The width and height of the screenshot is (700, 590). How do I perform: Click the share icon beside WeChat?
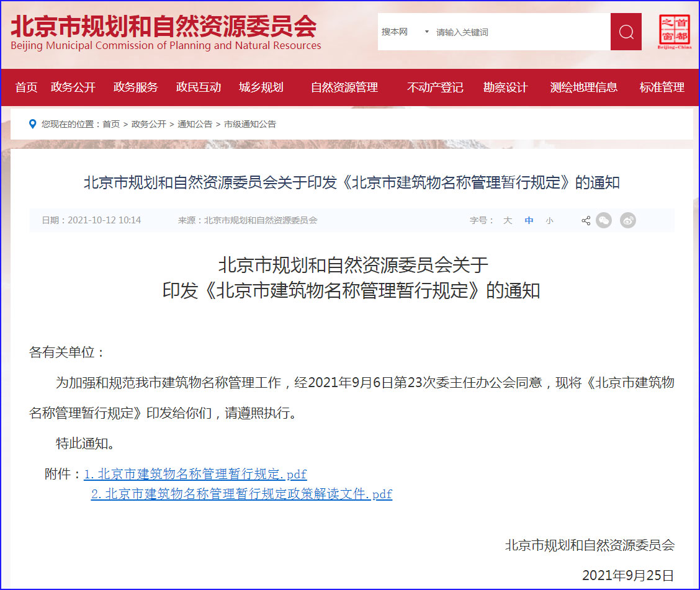pyautogui.click(x=585, y=220)
